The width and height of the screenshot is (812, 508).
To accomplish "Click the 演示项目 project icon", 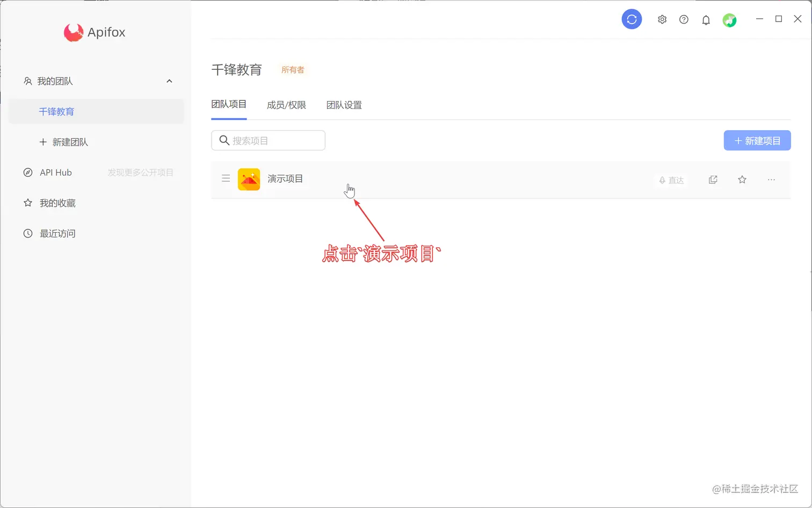I will point(249,179).
